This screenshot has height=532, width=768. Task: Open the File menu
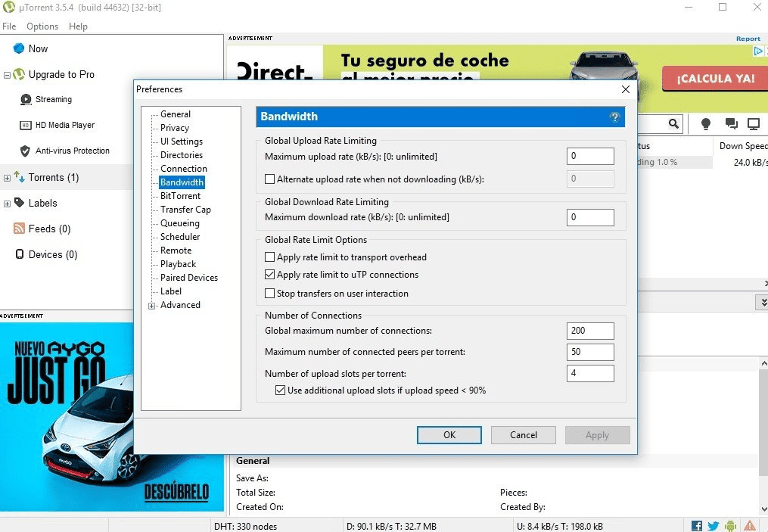tap(9, 26)
